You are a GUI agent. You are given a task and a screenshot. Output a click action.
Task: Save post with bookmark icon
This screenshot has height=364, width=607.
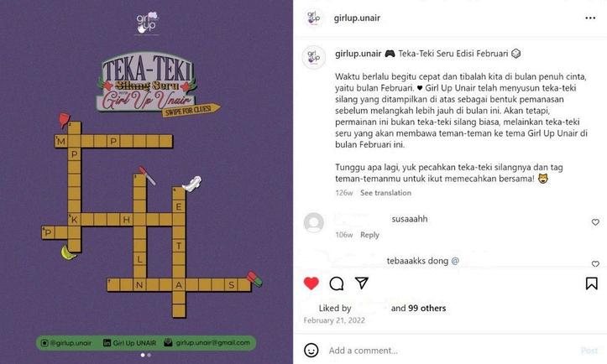tap(591, 283)
